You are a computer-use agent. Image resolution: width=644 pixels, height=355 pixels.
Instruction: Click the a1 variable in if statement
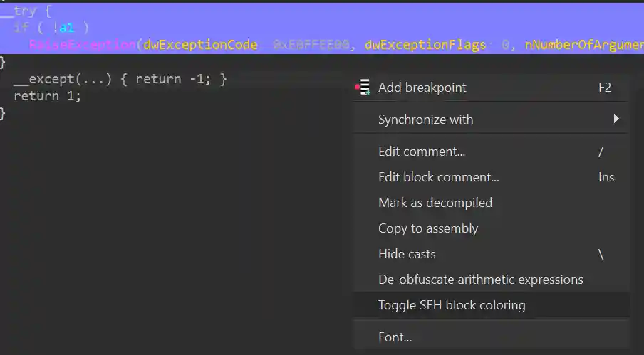coord(67,28)
